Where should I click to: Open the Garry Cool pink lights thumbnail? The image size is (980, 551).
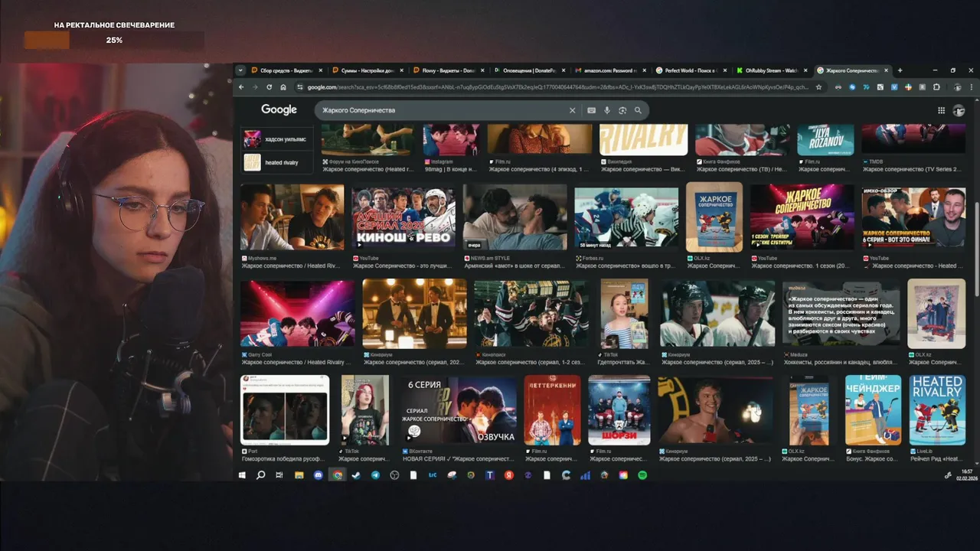tap(298, 313)
